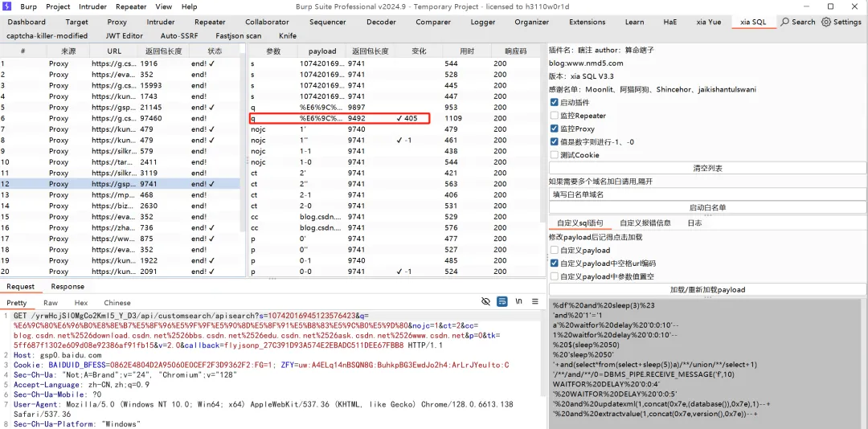The width and height of the screenshot is (868, 429).
Task: Click the 启动白名单 button
Action: click(707, 207)
